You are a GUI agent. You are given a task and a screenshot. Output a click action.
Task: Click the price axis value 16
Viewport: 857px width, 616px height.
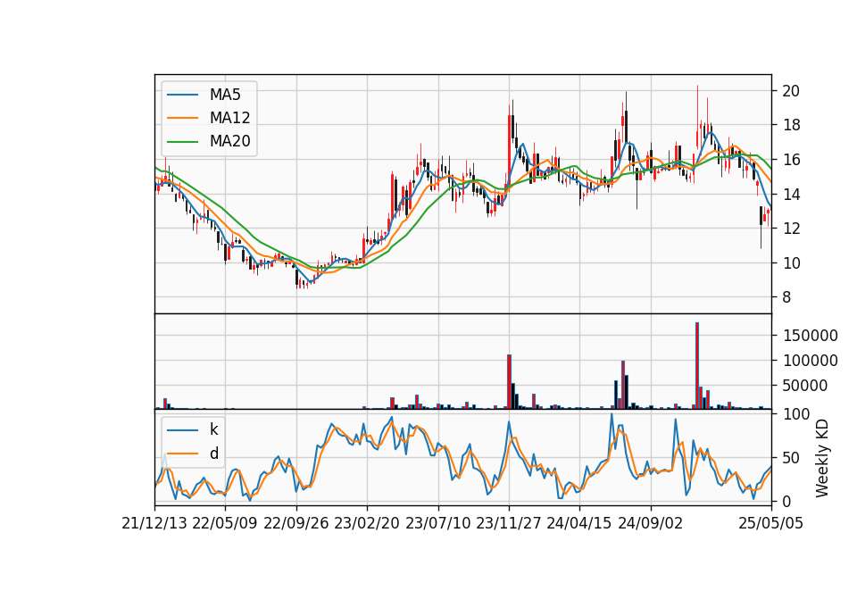point(790,160)
